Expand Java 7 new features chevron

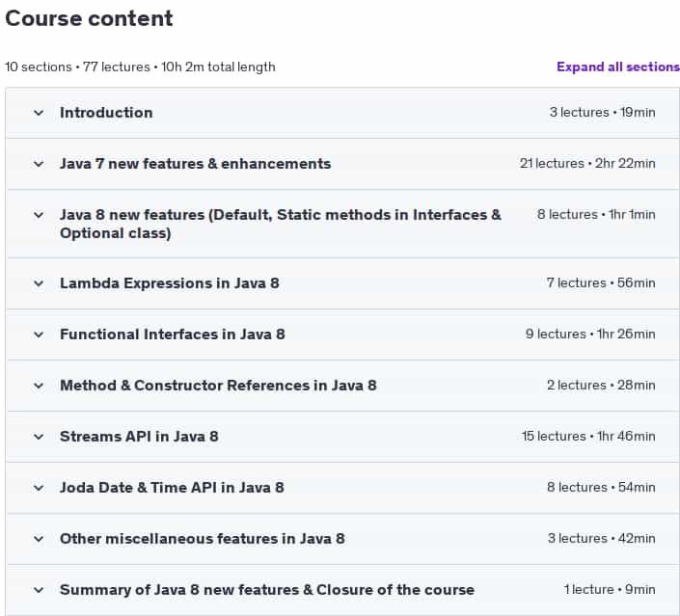click(x=39, y=164)
